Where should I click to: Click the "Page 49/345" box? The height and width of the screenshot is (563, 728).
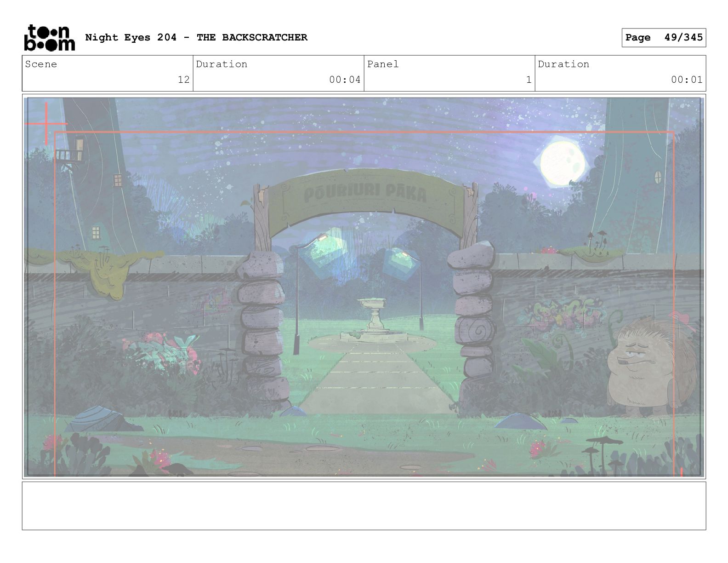[x=664, y=38]
